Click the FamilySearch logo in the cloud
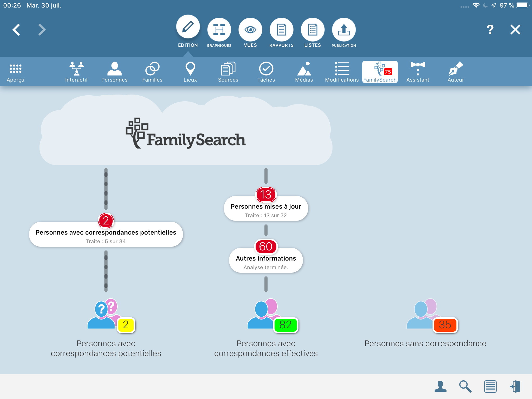 [185, 133]
